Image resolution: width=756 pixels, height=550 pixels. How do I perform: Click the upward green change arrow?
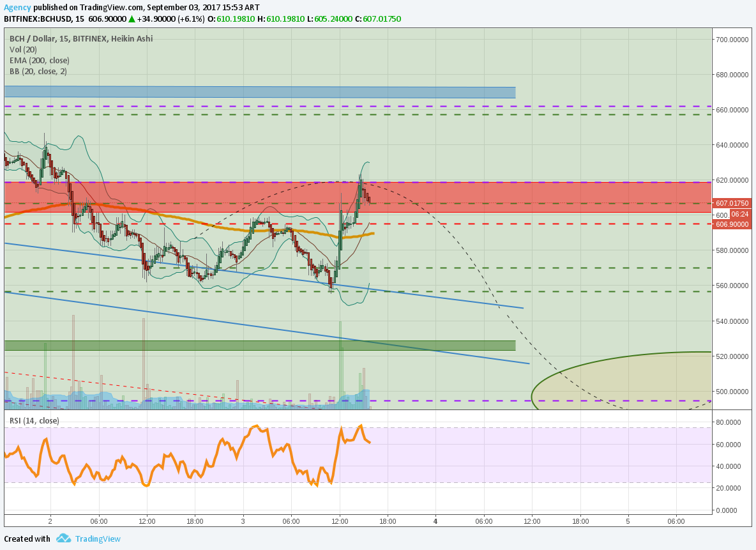132,19
